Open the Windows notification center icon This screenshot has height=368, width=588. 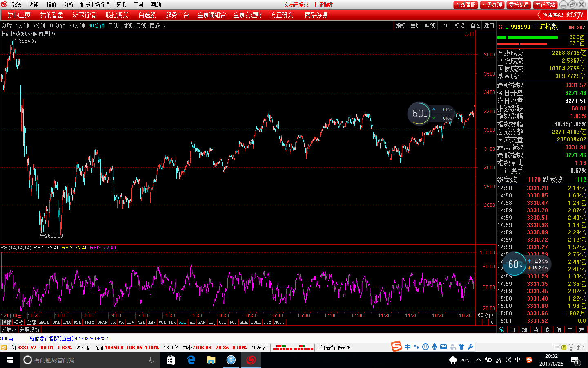pyautogui.click(x=575, y=360)
